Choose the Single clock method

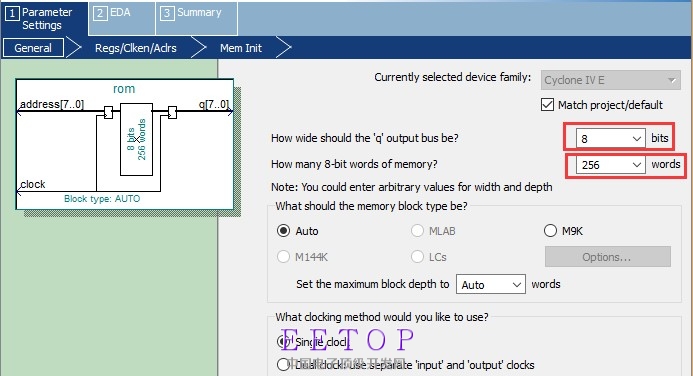click(283, 342)
